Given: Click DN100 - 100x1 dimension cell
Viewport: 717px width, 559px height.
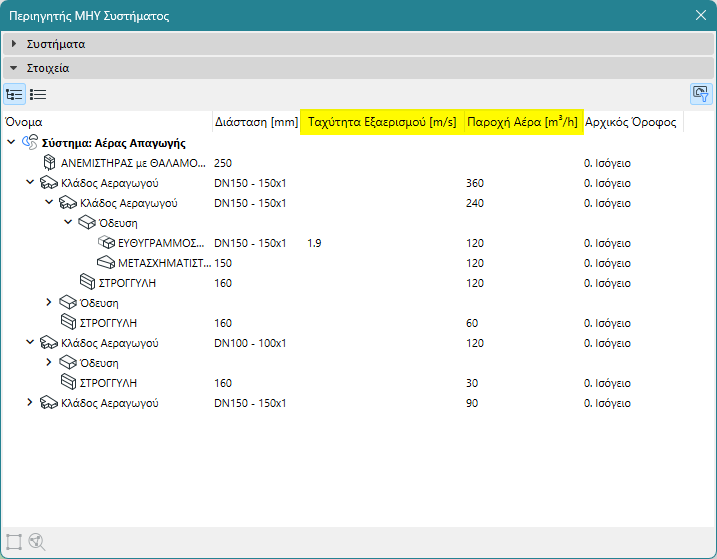Looking at the screenshot, I should tap(250, 344).
